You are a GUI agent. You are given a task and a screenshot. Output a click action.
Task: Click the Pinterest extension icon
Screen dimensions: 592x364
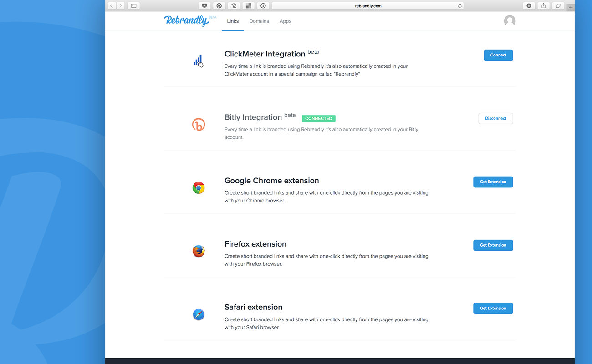tap(219, 6)
